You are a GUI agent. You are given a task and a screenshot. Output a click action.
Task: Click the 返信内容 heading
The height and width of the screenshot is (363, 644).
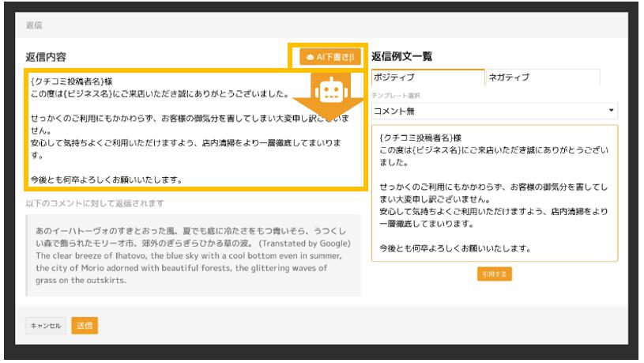pyautogui.click(x=46, y=57)
